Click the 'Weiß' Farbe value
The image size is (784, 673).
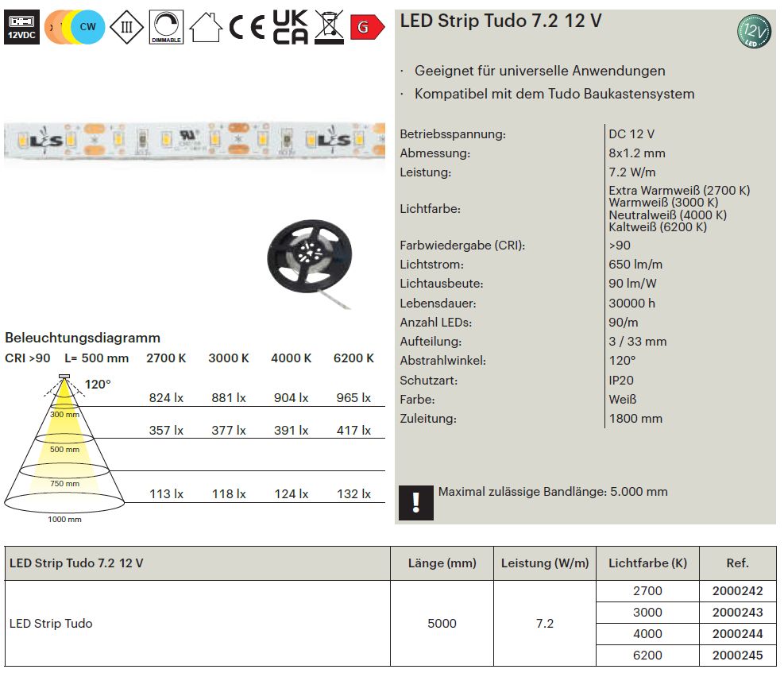(x=623, y=400)
